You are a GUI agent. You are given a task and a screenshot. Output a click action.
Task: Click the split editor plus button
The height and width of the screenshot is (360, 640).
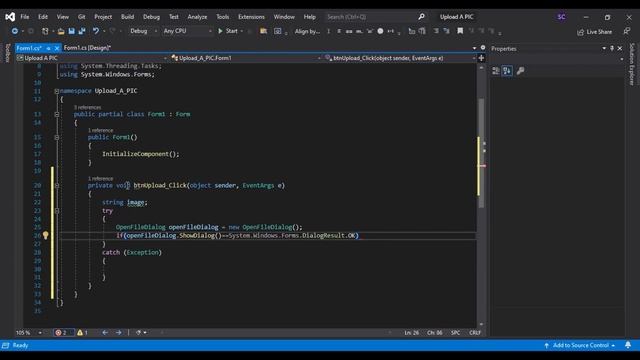tap(481, 58)
